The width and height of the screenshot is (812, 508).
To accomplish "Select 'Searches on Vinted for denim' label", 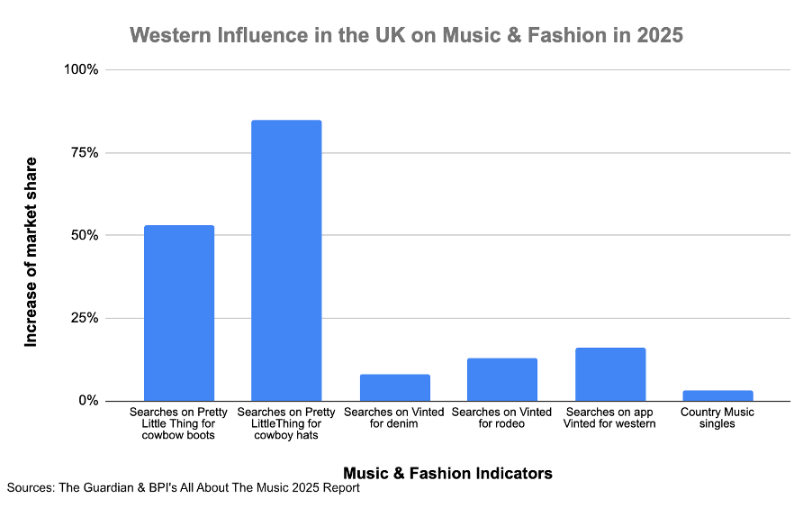I will pos(393,418).
